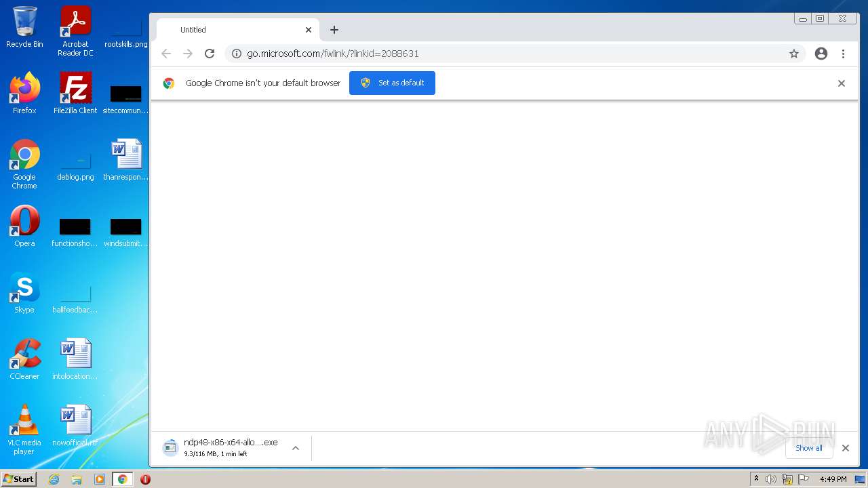The width and height of the screenshot is (868, 488).
Task: Open Recycle Bin on desktop
Action: coord(24,27)
